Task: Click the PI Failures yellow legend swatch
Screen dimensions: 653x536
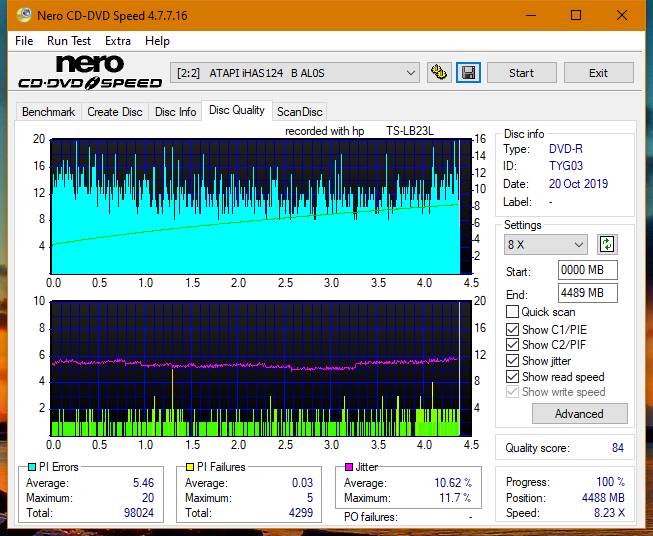Action: pos(190,467)
